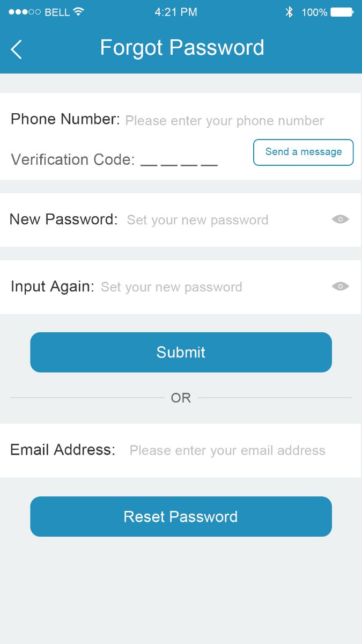Tap the Email Address label

[x=63, y=450]
